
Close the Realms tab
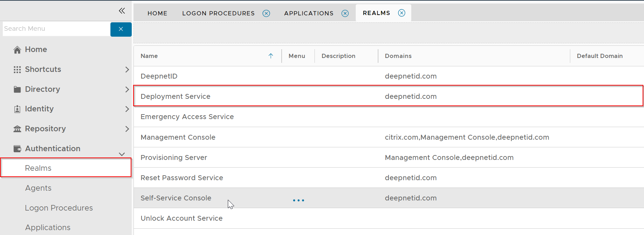pyautogui.click(x=401, y=13)
